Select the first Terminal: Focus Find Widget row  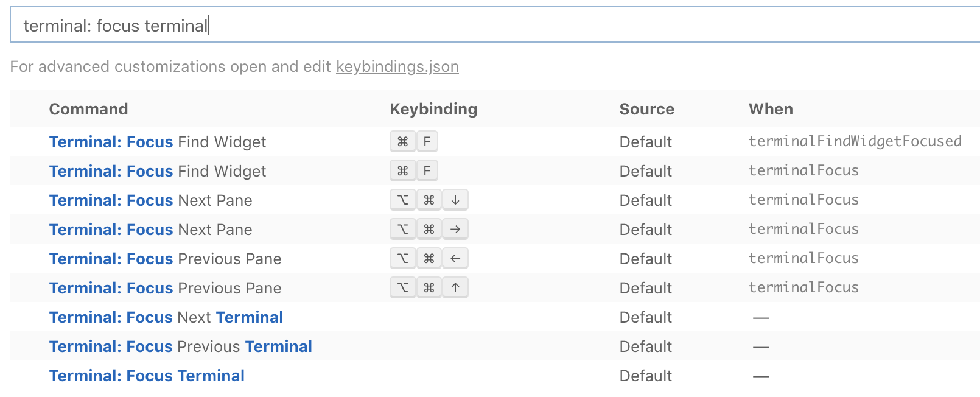pyautogui.click(x=157, y=141)
